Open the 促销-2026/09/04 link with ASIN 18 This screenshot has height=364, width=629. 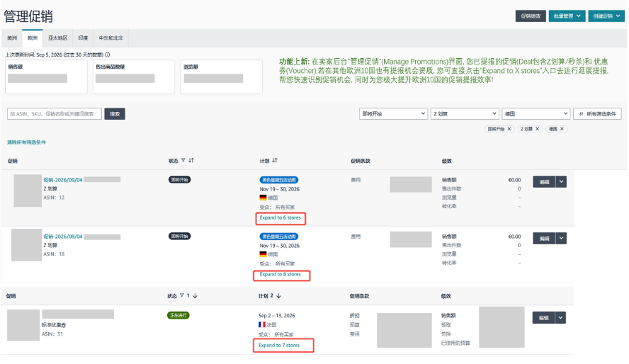63,237
